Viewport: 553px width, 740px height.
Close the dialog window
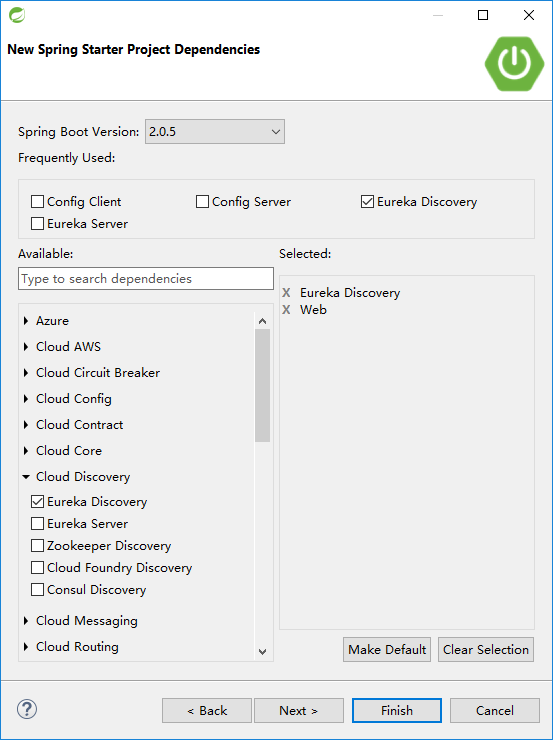tap(529, 15)
